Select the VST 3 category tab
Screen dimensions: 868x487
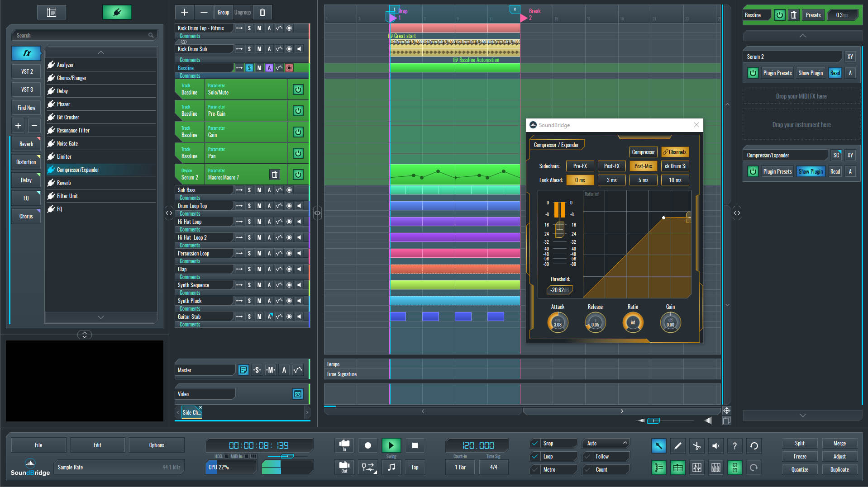click(27, 90)
